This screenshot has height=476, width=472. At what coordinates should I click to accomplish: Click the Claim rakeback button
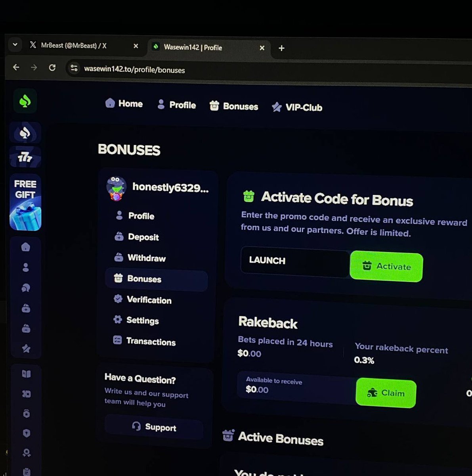click(x=385, y=393)
